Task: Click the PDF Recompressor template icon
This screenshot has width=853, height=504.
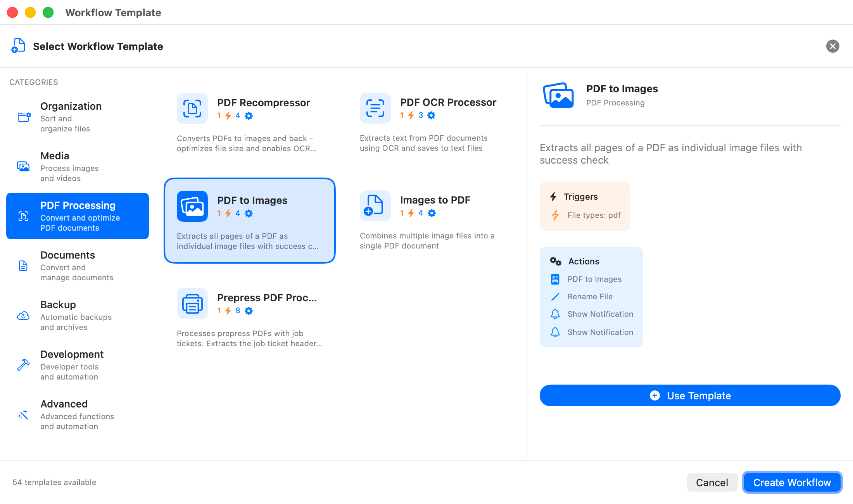Action: click(x=192, y=109)
